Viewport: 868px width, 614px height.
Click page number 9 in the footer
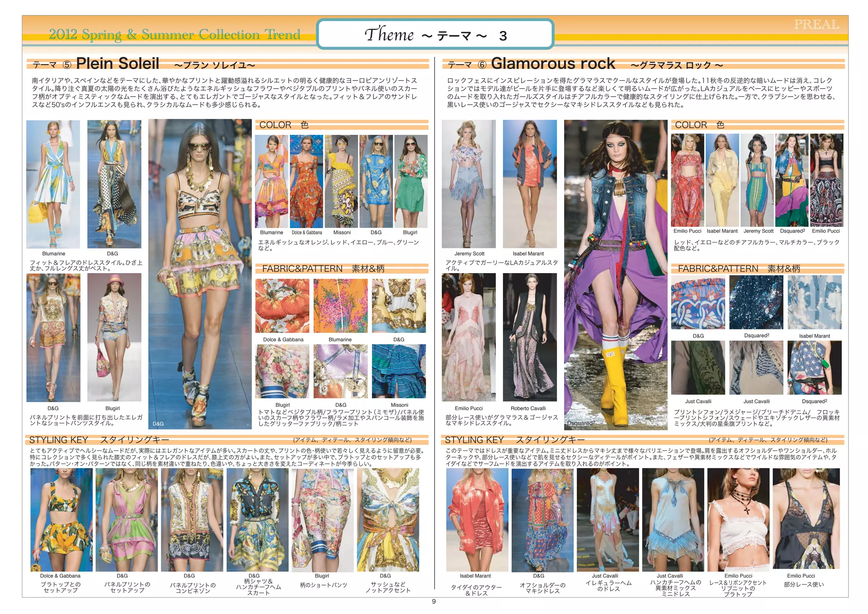pos(434,601)
